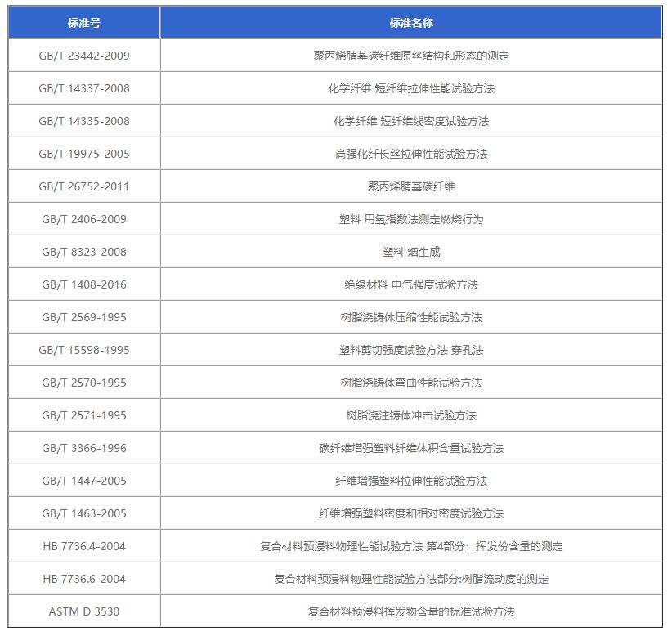Open GB/T 1447-2005 纤维增强塑料拉伸性能试验方法
Viewport: 672px width, 636px height.
[x=414, y=481]
